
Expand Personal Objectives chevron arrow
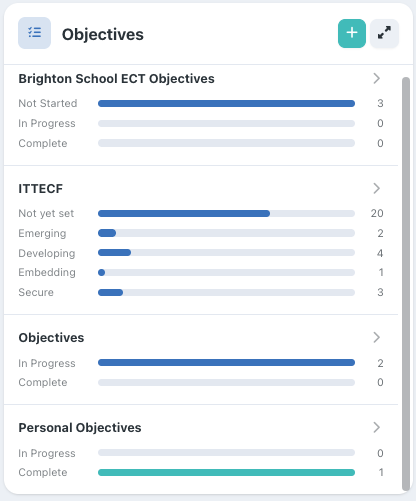[377, 427]
